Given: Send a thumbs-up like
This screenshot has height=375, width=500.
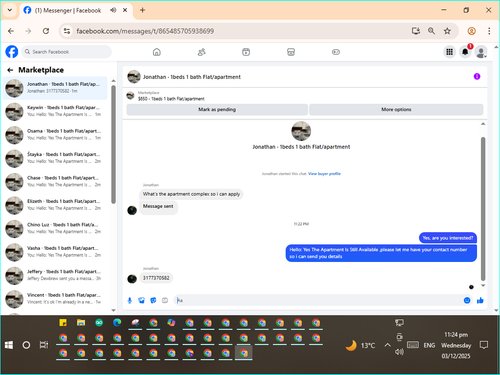Looking at the screenshot, I should click(x=480, y=301).
